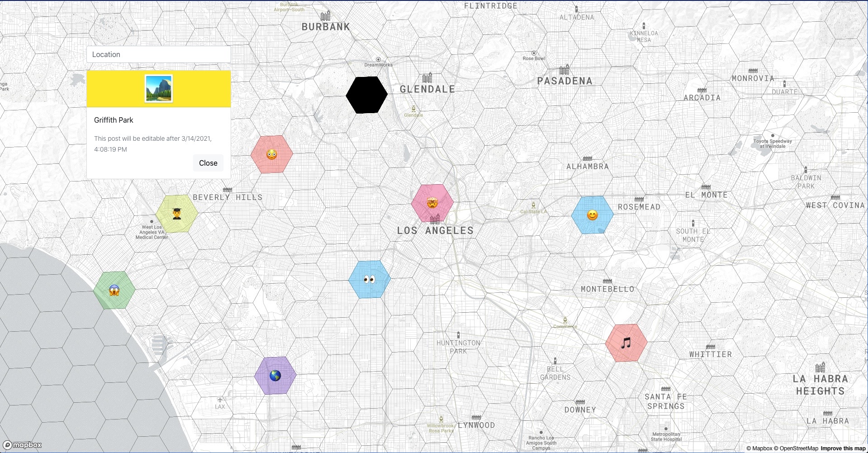The image size is (868, 453).
Task: Click the DOWNEY label
Action: click(580, 410)
